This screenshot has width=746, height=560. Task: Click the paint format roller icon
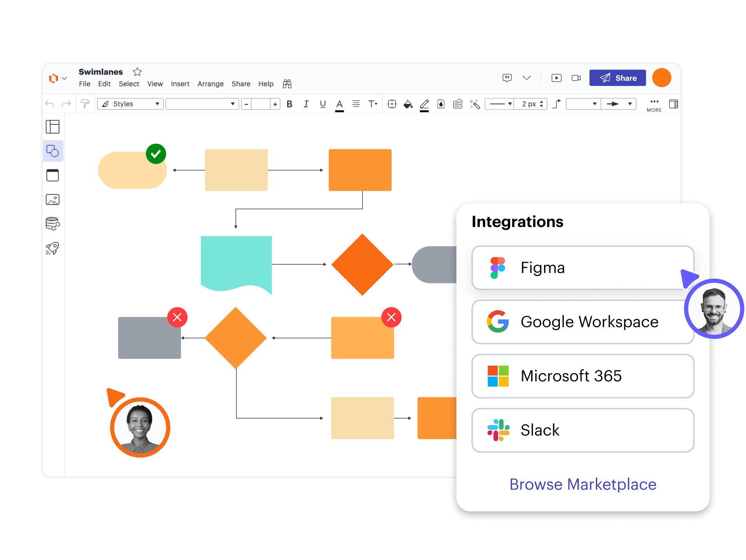point(85,104)
